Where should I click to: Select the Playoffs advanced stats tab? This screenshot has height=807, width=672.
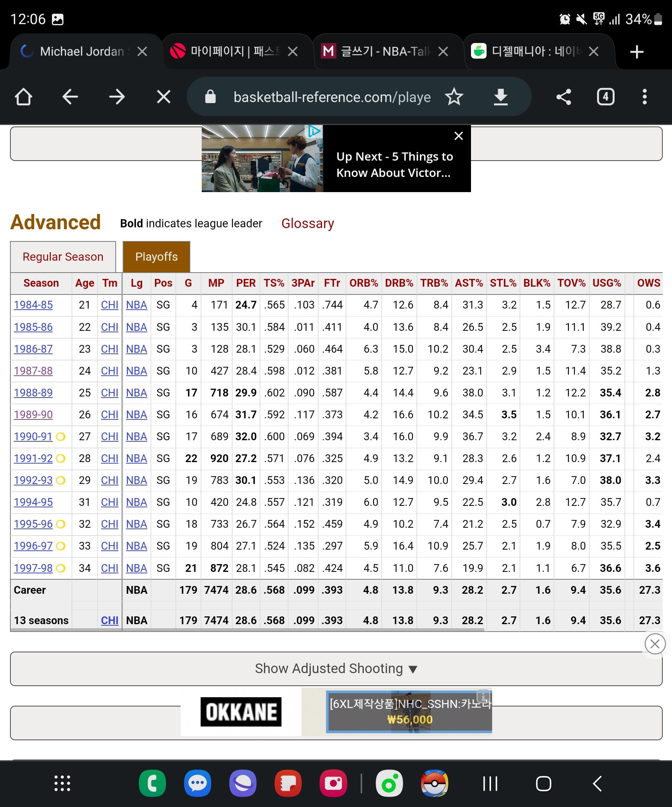click(x=157, y=257)
